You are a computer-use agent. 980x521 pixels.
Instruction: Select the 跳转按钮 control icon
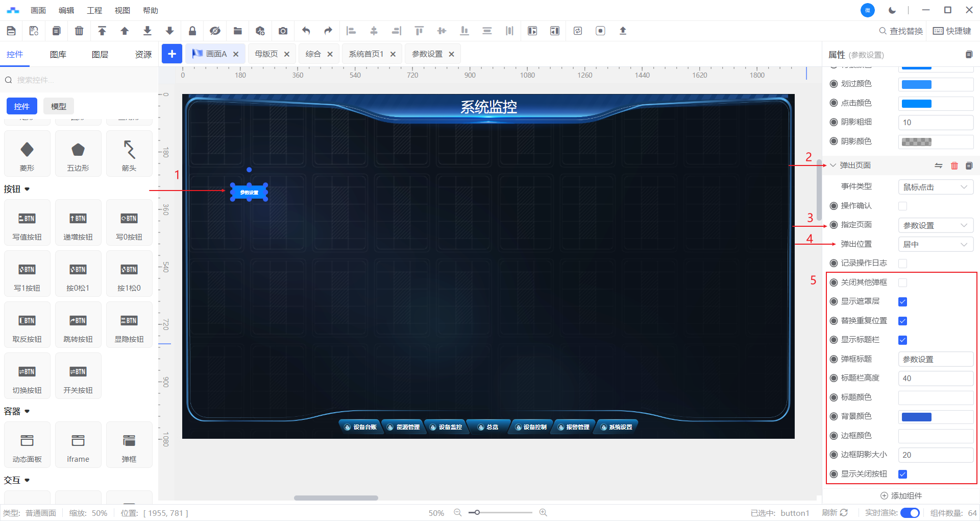(x=78, y=325)
